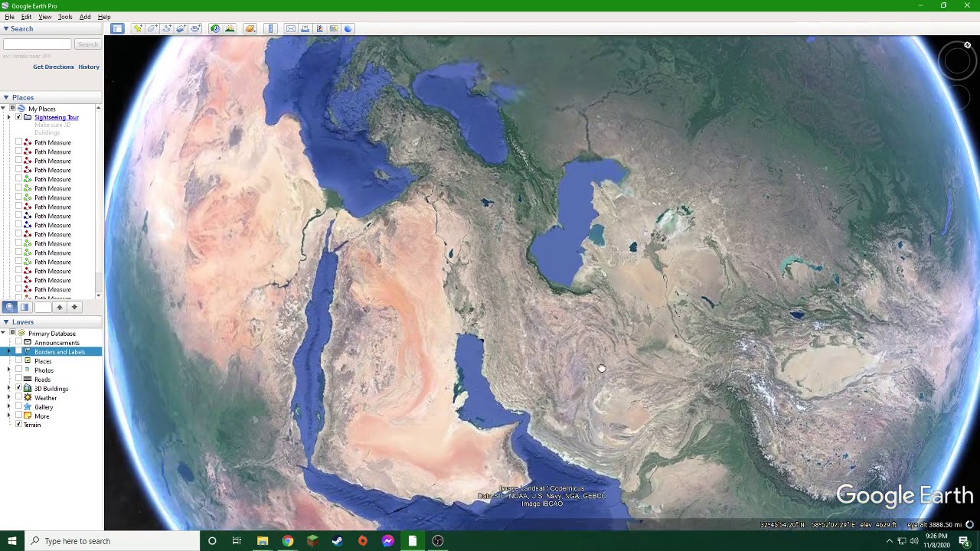Viewport: 980px width, 551px height.
Task: Open search History link
Action: click(x=89, y=67)
